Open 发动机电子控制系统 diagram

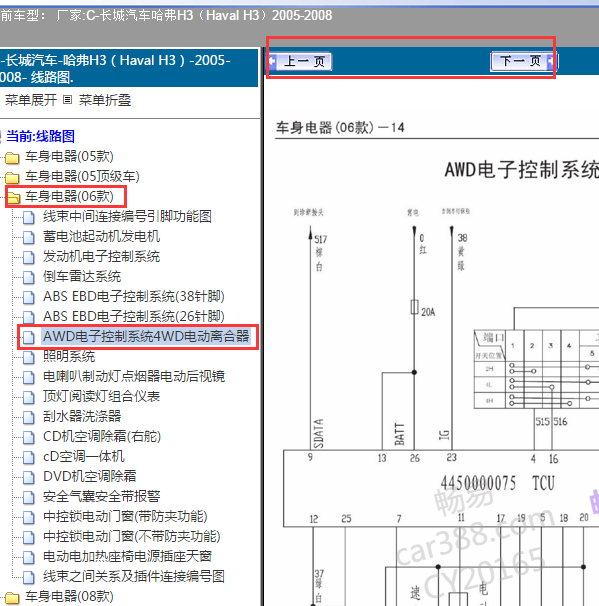[x=101, y=256]
